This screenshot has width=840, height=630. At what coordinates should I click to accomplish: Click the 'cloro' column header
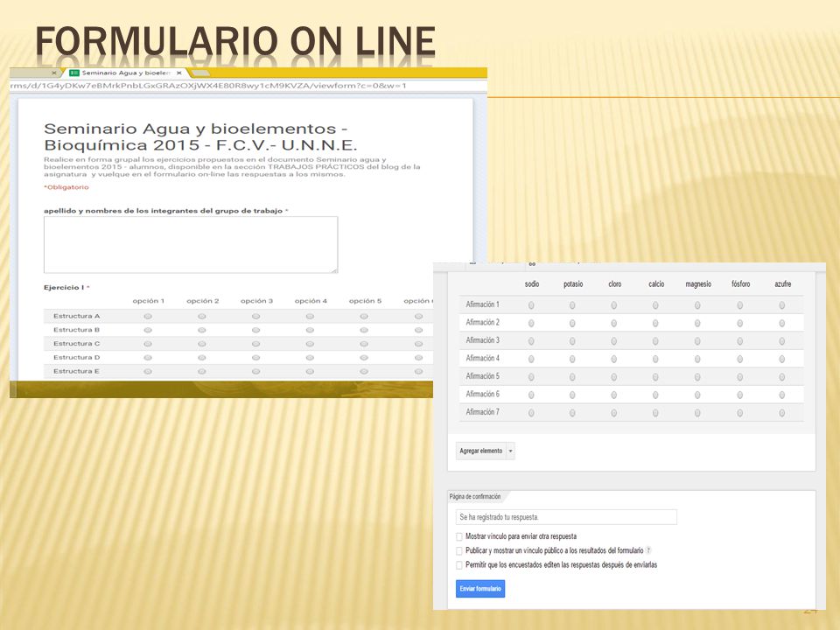coord(615,283)
